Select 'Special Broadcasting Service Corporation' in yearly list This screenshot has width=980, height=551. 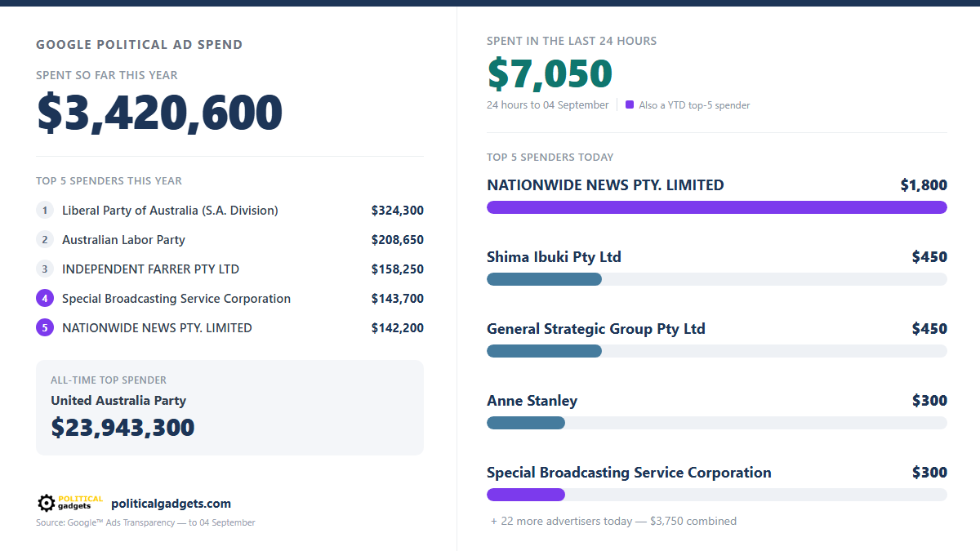pos(176,299)
